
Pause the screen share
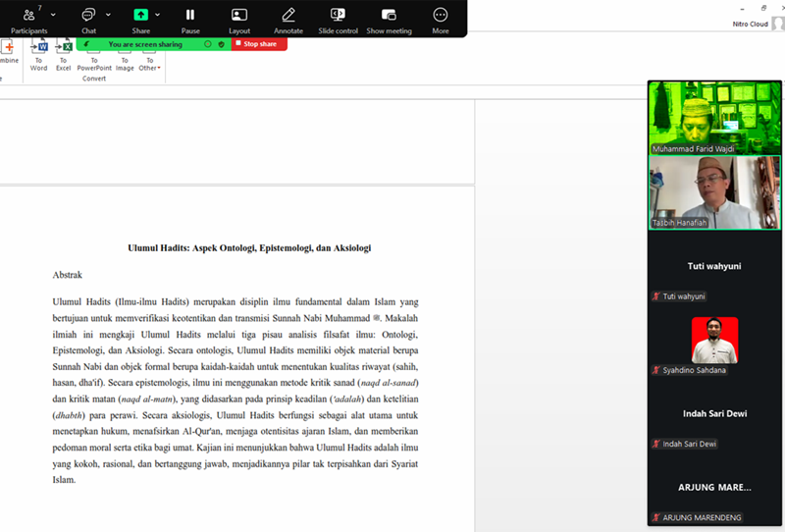(x=190, y=20)
